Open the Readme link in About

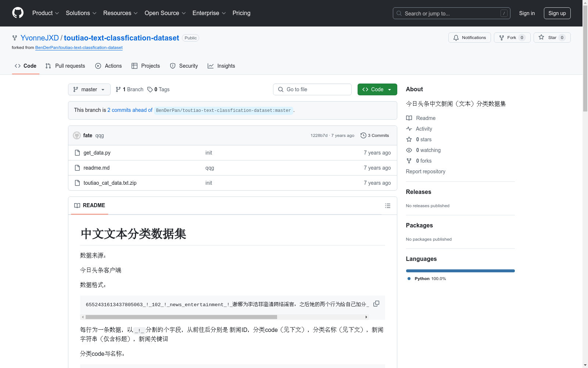click(421, 118)
